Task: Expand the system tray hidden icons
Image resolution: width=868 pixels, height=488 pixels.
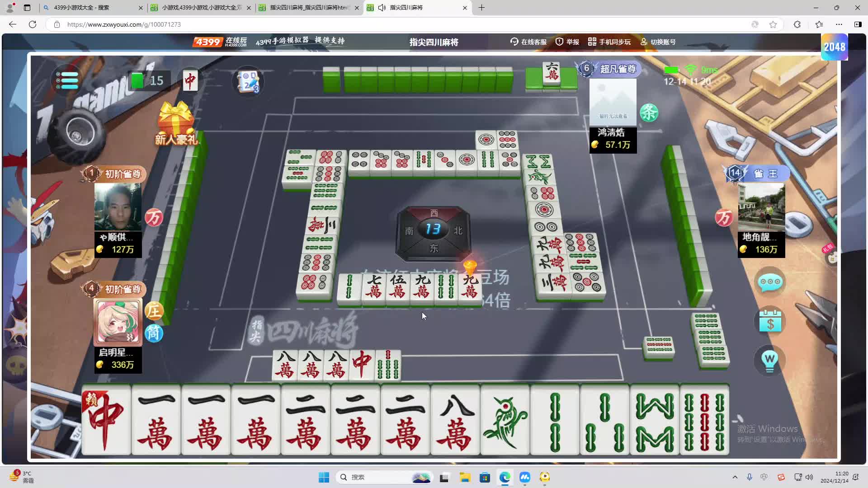Action: [735, 477]
